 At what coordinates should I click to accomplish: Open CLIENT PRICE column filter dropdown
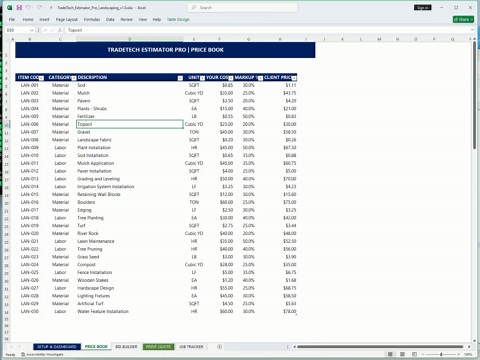[294, 78]
